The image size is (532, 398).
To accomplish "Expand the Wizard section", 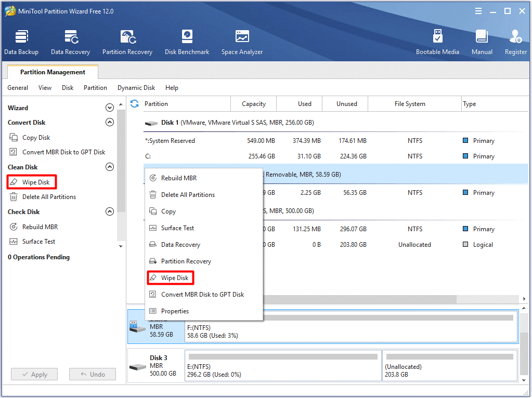I will click(110, 108).
